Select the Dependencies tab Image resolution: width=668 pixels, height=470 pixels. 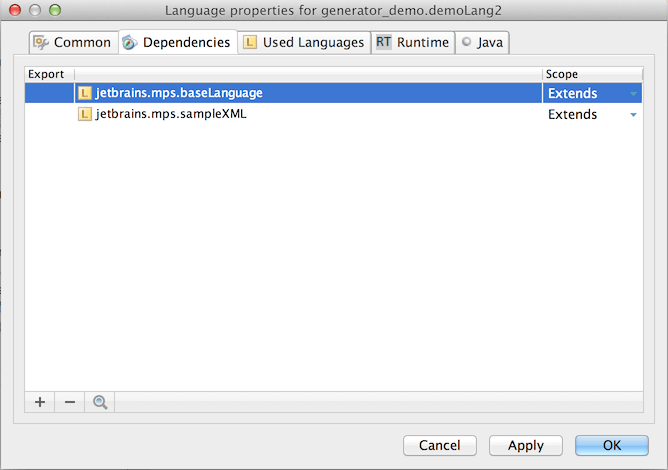pos(176,43)
